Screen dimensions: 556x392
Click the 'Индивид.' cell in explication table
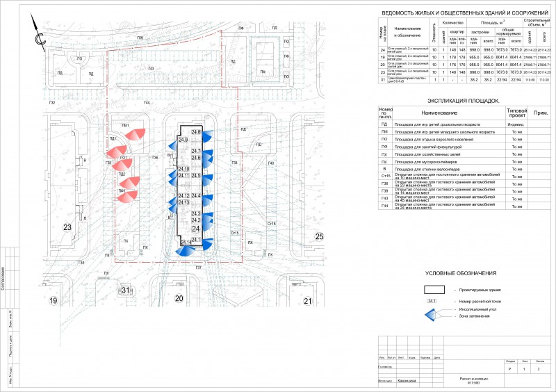pyautogui.click(x=516, y=124)
